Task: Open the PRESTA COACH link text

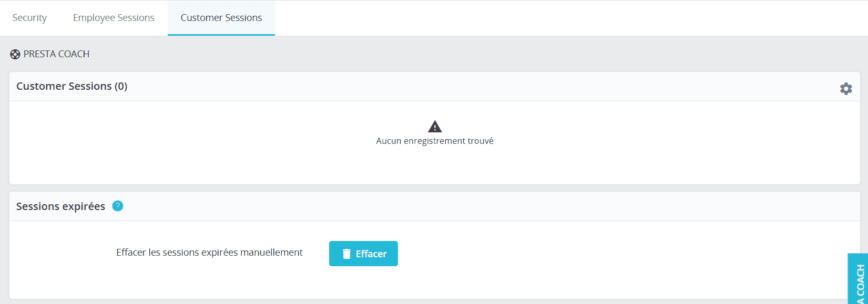Action: tap(56, 54)
